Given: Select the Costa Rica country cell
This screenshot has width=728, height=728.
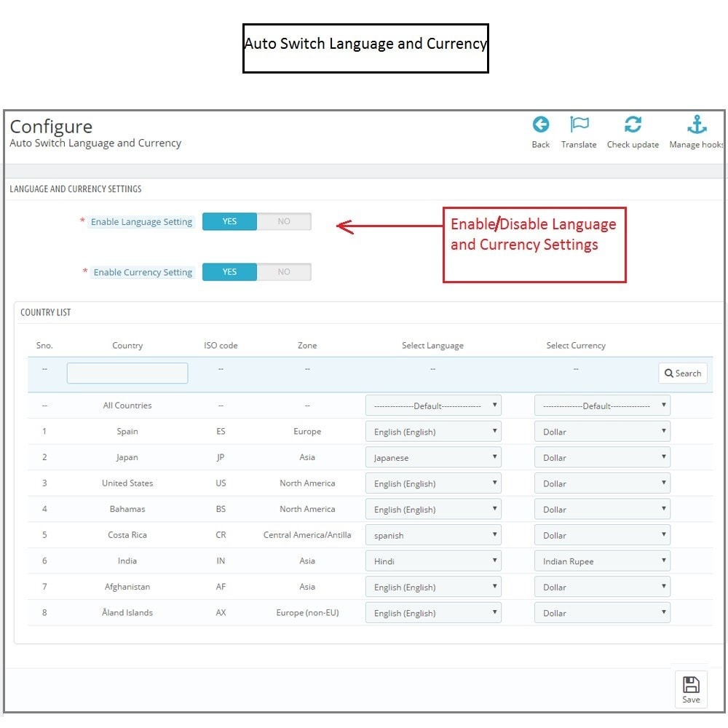Looking at the screenshot, I should tap(127, 535).
